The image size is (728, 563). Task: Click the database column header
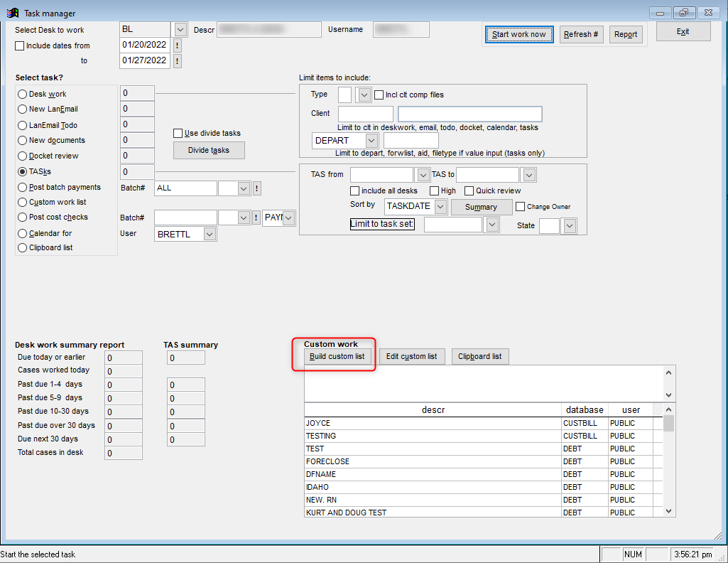coord(585,409)
